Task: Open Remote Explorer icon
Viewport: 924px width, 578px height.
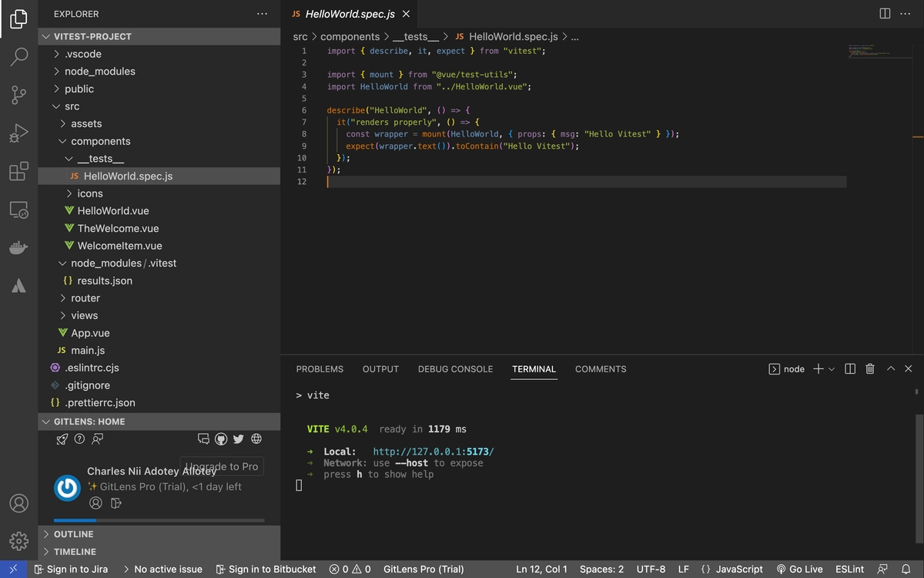Action: (x=19, y=209)
